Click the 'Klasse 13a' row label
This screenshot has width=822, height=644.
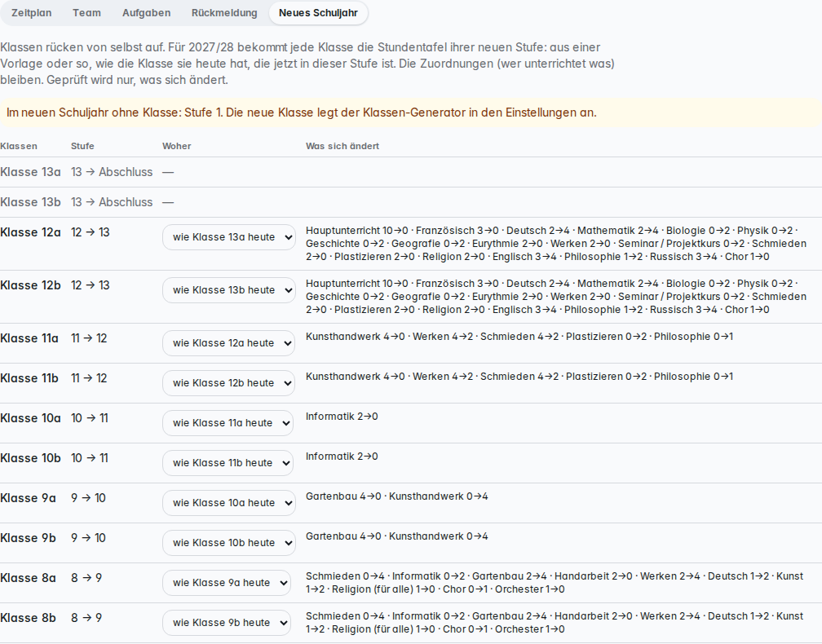(30, 172)
